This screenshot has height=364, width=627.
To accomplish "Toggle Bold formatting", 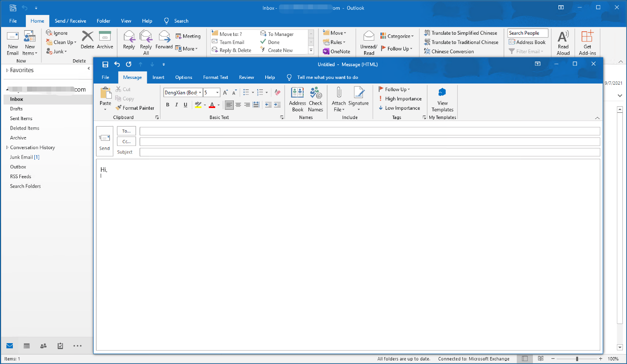I will (168, 105).
